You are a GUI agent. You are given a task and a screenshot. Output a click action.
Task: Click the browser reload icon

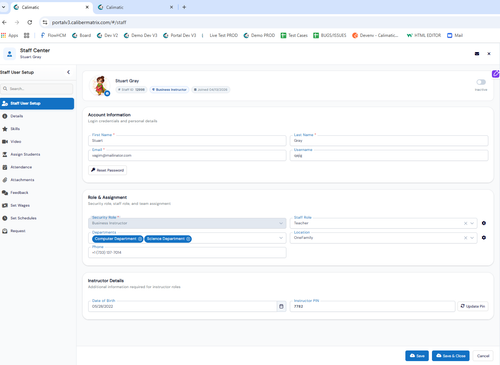30,22
